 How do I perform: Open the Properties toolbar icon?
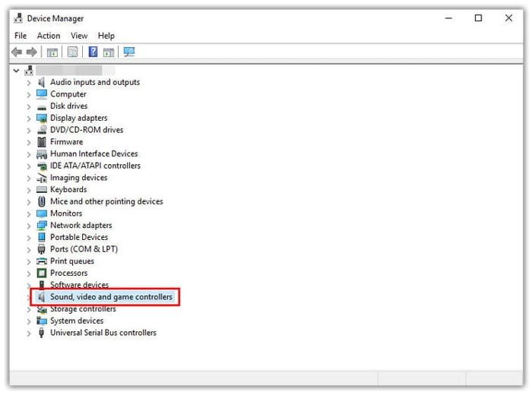click(x=73, y=52)
